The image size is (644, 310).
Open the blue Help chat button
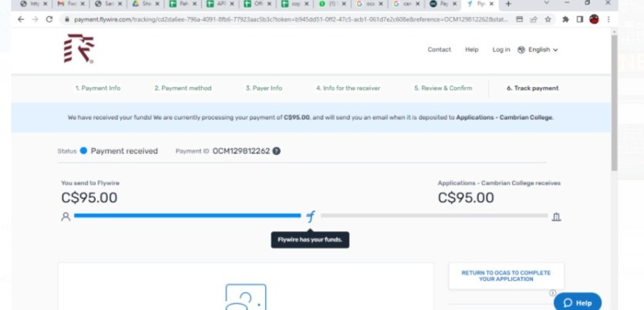click(x=578, y=302)
